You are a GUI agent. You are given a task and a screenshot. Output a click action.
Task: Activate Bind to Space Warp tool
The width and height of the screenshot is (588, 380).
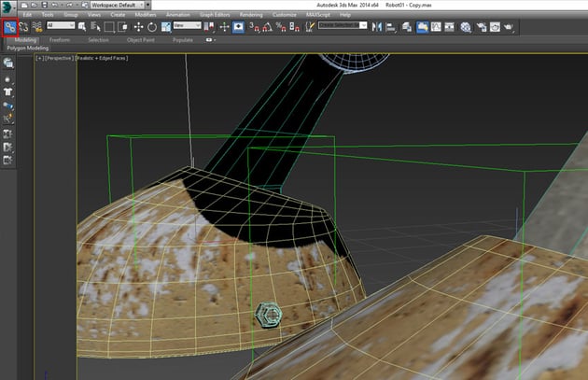(37, 27)
